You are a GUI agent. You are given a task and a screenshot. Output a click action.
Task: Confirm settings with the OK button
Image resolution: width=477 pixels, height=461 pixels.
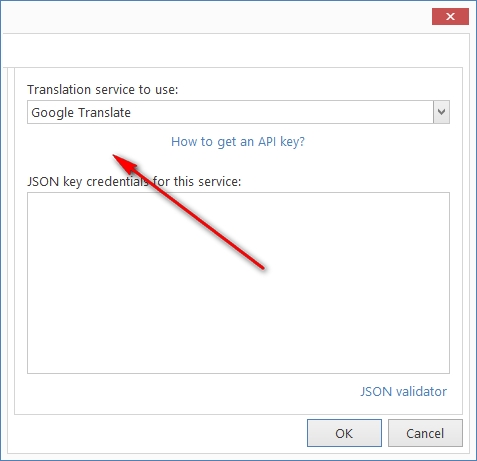pos(344,433)
